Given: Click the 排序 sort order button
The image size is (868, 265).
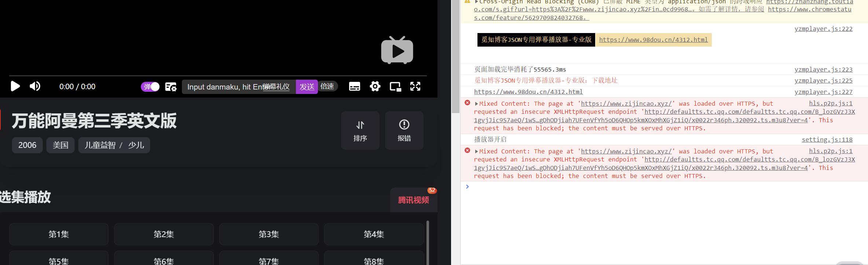Looking at the screenshot, I should tap(360, 131).
